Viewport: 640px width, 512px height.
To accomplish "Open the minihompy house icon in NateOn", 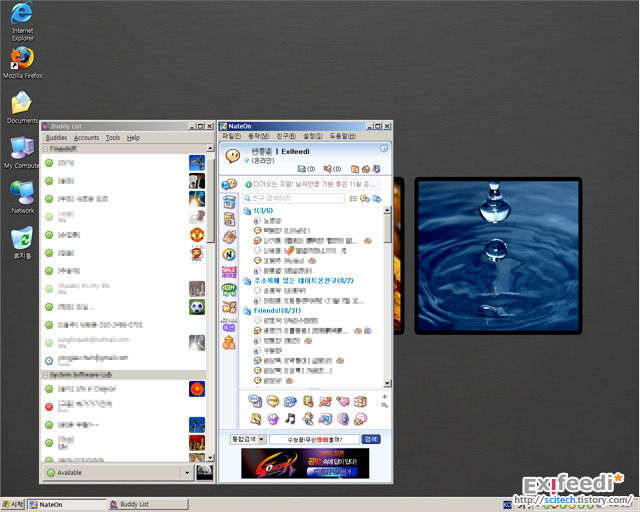I will tap(365, 169).
